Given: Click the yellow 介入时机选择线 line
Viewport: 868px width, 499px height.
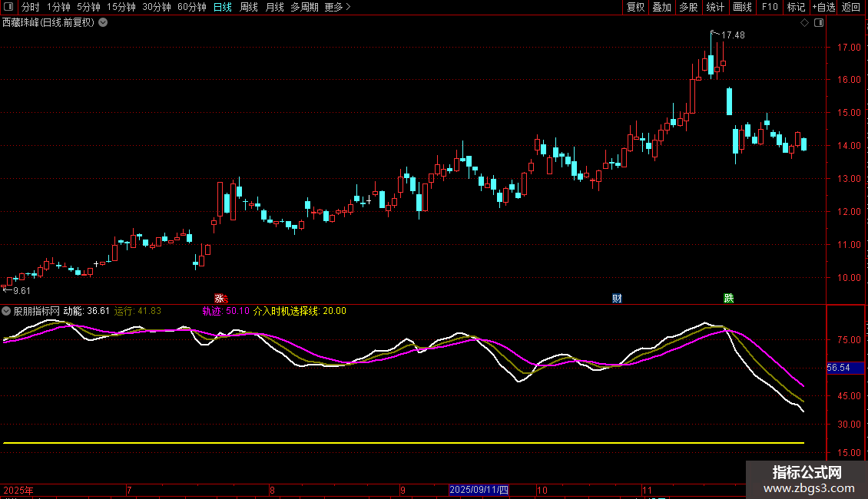Looking at the screenshot, I should pyautogui.click(x=384, y=443).
